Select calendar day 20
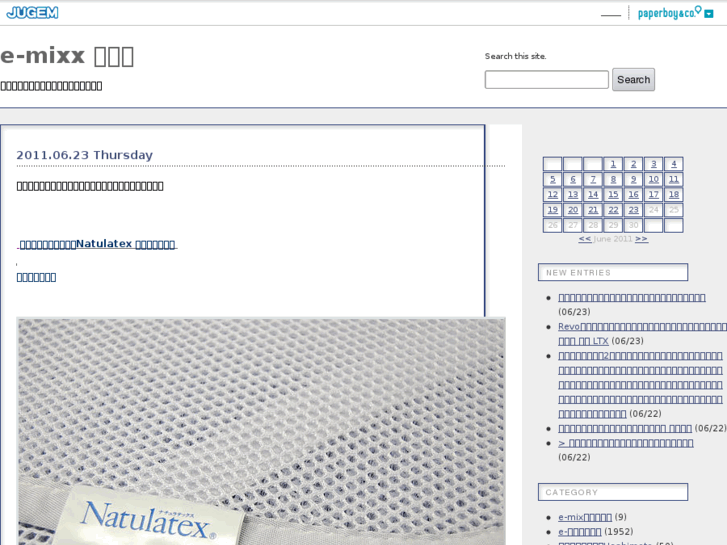 coord(573,210)
